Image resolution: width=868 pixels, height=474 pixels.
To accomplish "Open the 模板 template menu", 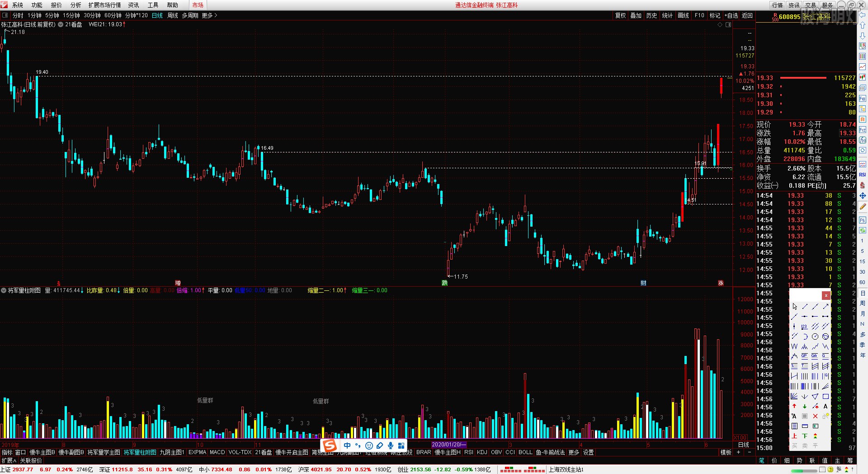I will (x=726, y=452).
